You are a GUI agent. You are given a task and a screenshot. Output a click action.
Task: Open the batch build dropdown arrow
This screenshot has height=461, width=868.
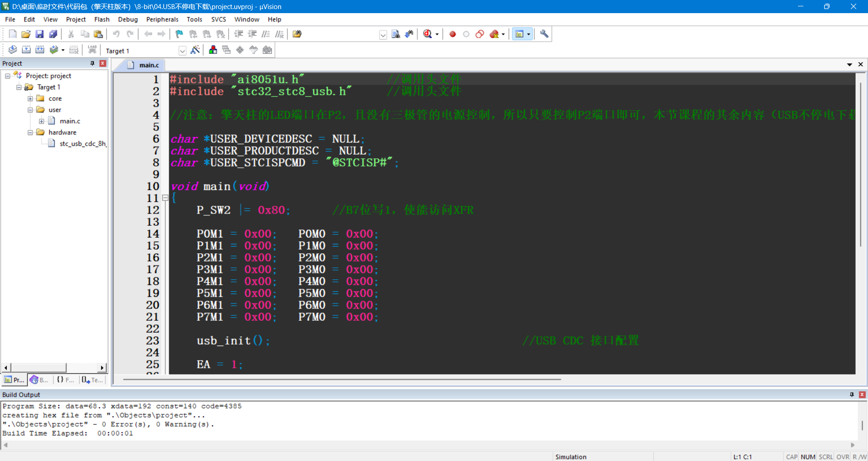point(63,50)
